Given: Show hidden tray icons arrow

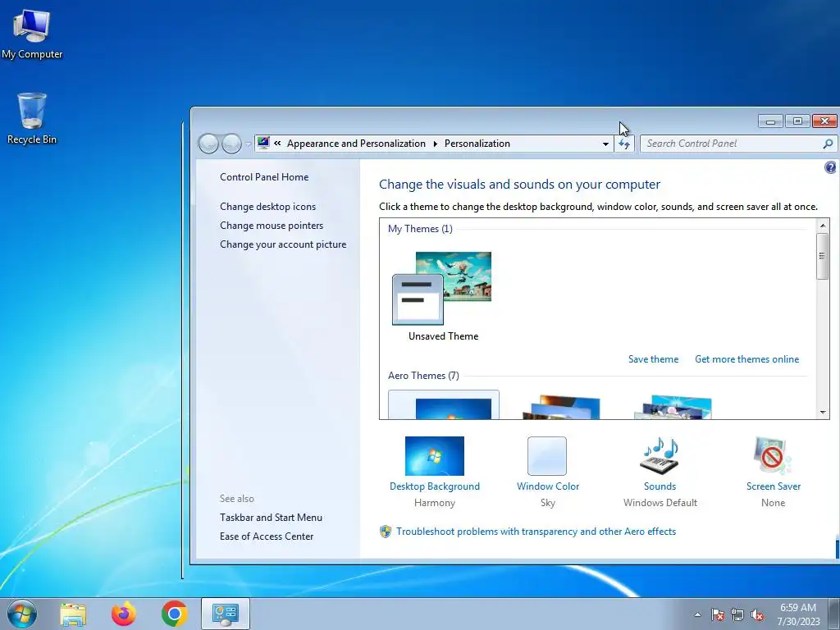Looking at the screenshot, I should click(x=697, y=615).
